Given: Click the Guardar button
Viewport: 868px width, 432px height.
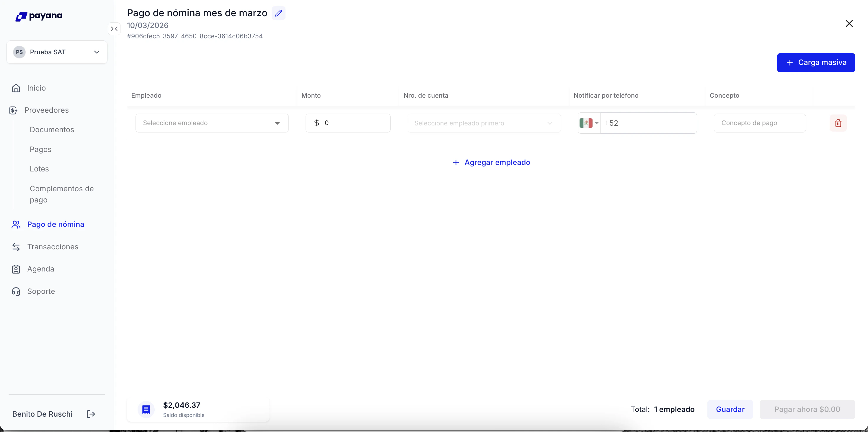Looking at the screenshot, I should click(730, 410).
